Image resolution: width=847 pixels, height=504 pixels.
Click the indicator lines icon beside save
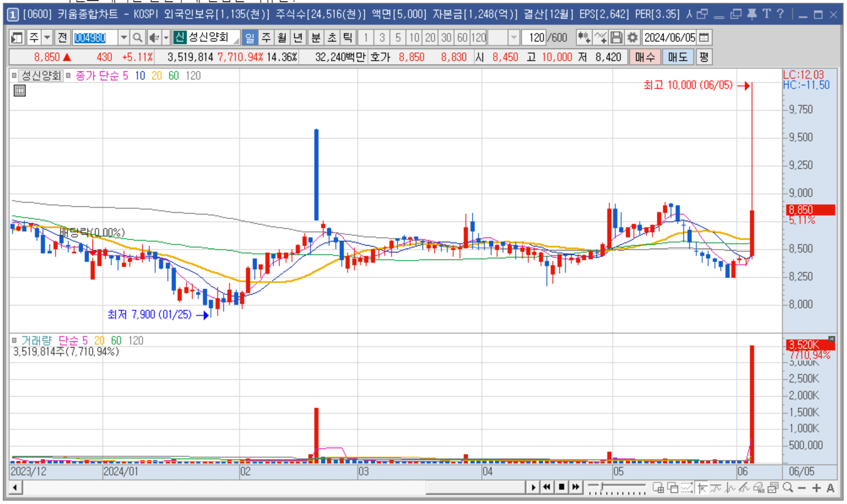tap(600, 38)
